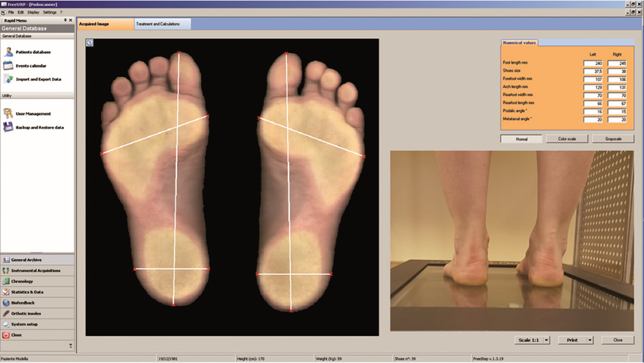Click the Close button below the video preview

click(617, 340)
